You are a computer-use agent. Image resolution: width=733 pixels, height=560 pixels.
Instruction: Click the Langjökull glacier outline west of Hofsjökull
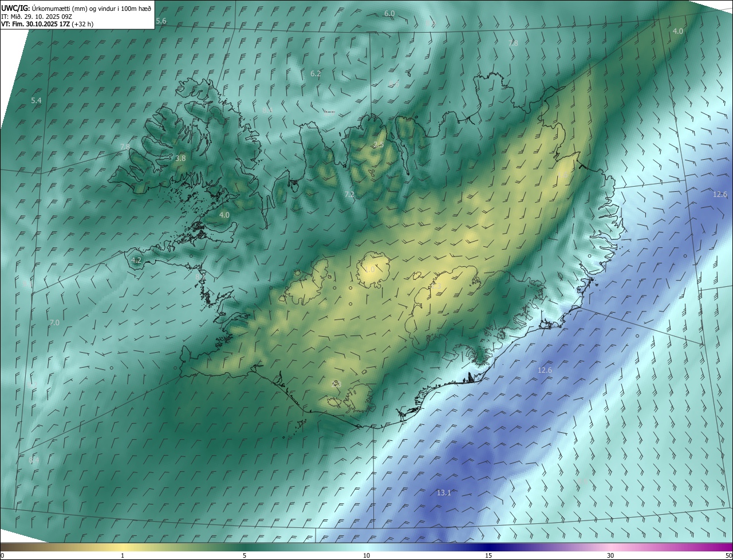pyautogui.click(x=306, y=283)
